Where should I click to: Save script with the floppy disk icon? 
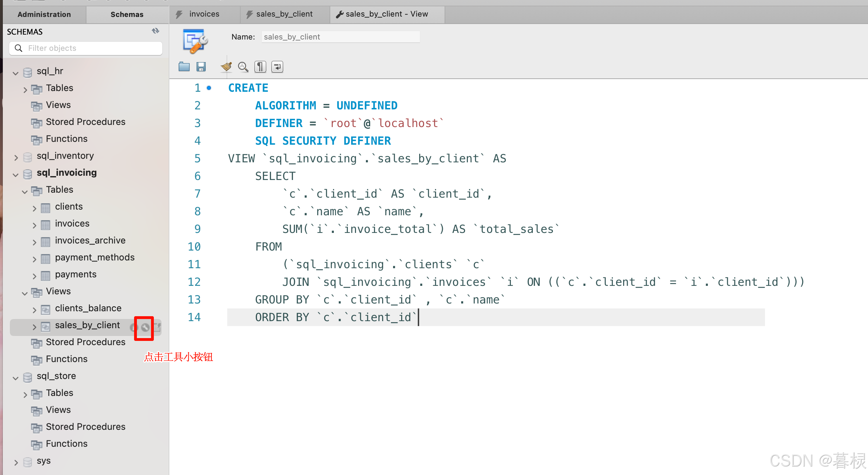click(201, 67)
